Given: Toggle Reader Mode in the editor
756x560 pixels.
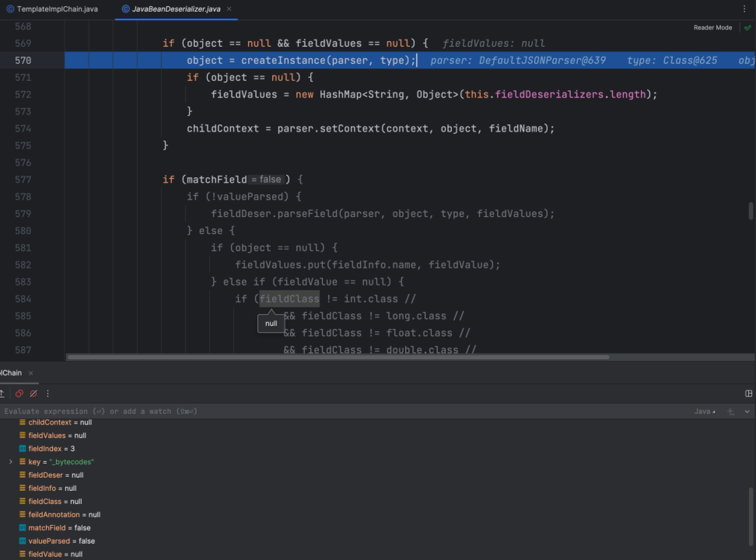Looking at the screenshot, I should (x=712, y=28).
